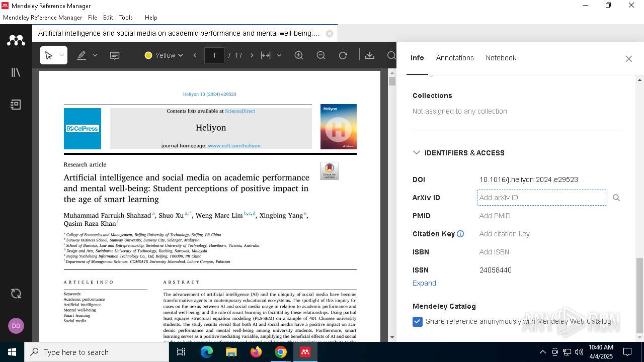The height and width of the screenshot is (362, 644).
Task: Open Firefox from taskbar
Action: click(256, 352)
